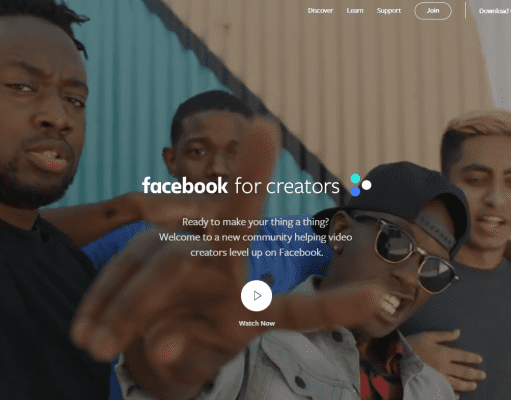Open the Download link in header
This screenshot has width=511, height=400.
pos(495,11)
